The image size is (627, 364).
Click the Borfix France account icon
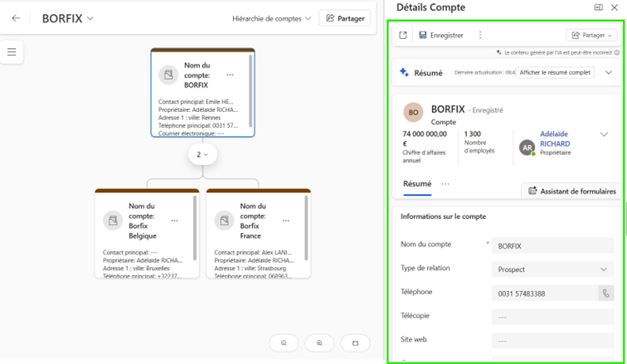(x=224, y=221)
